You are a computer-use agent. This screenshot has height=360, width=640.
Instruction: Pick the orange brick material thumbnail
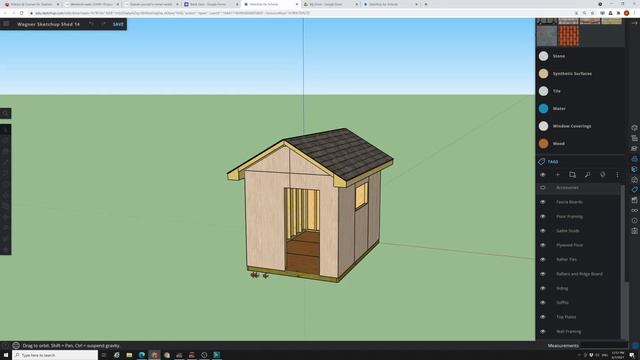pos(569,36)
